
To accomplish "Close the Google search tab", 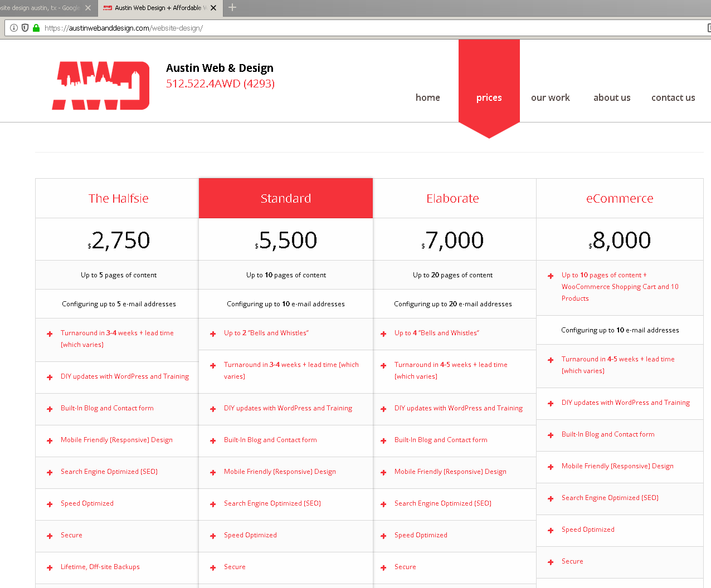I will pos(88,8).
